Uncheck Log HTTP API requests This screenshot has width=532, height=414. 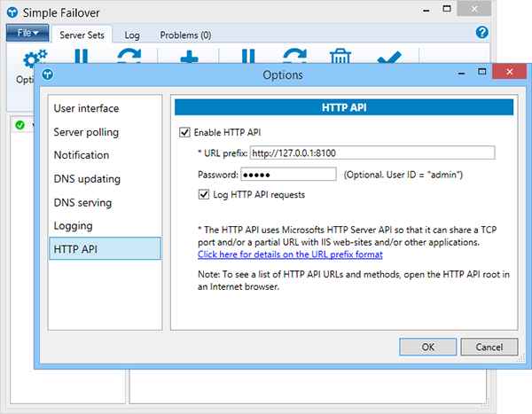pos(204,194)
